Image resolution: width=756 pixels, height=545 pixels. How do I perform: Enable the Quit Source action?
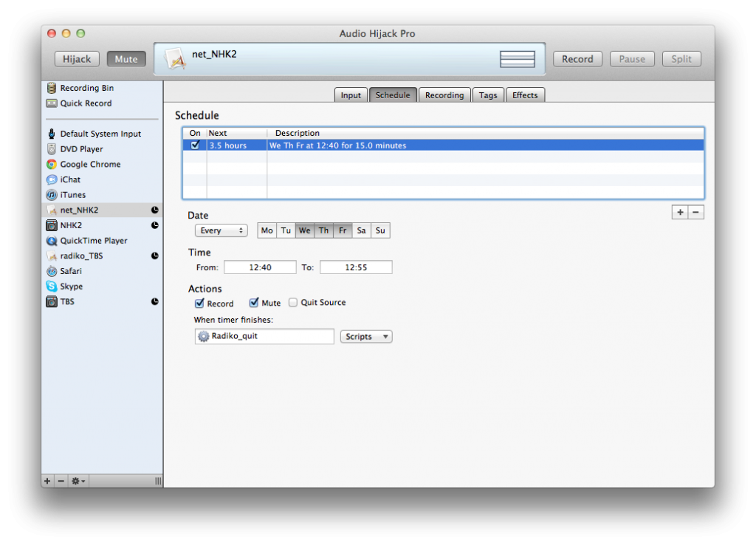click(x=292, y=302)
